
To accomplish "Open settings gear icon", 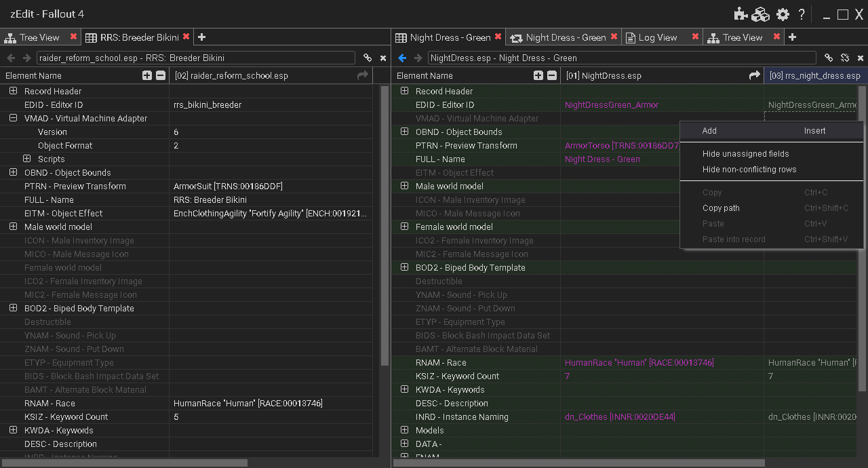I will point(783,14).
